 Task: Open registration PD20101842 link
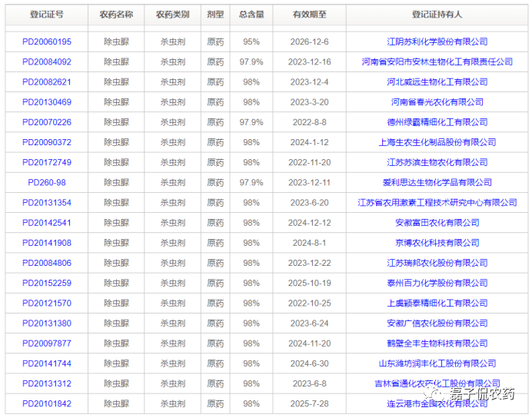pyautogui.click(x=47, y=403)
